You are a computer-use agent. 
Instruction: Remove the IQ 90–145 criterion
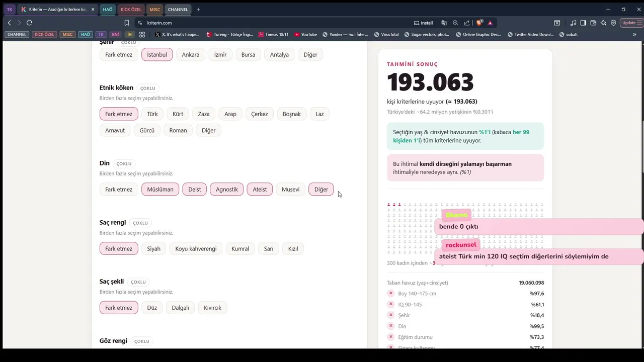391,304
